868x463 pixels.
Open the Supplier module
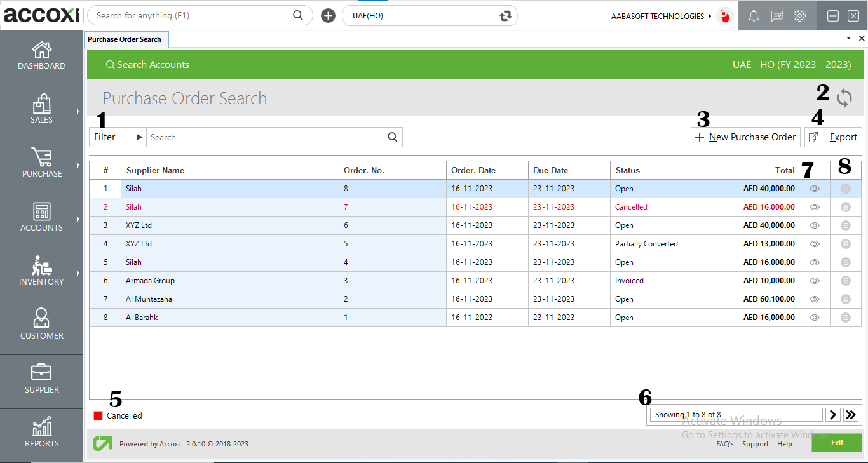pyautogui.click(x=41, y=380)
